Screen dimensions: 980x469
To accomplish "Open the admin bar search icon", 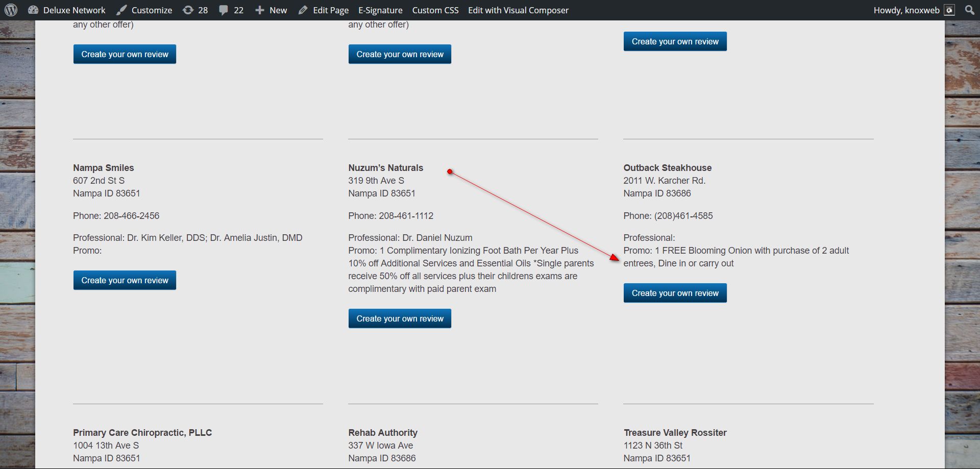I will pyautogui.click(x=970, y=10).
